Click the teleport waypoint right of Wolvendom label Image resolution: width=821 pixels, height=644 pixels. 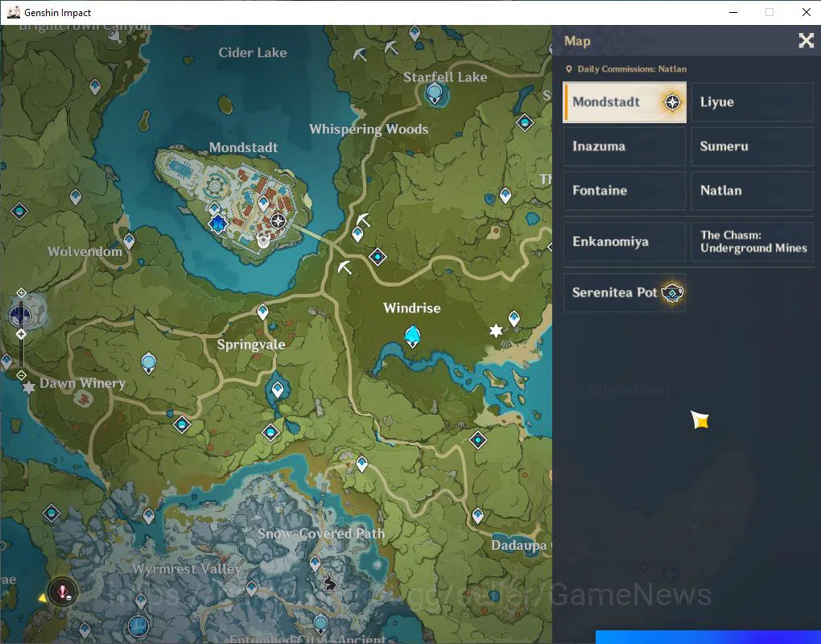(129, 241)
